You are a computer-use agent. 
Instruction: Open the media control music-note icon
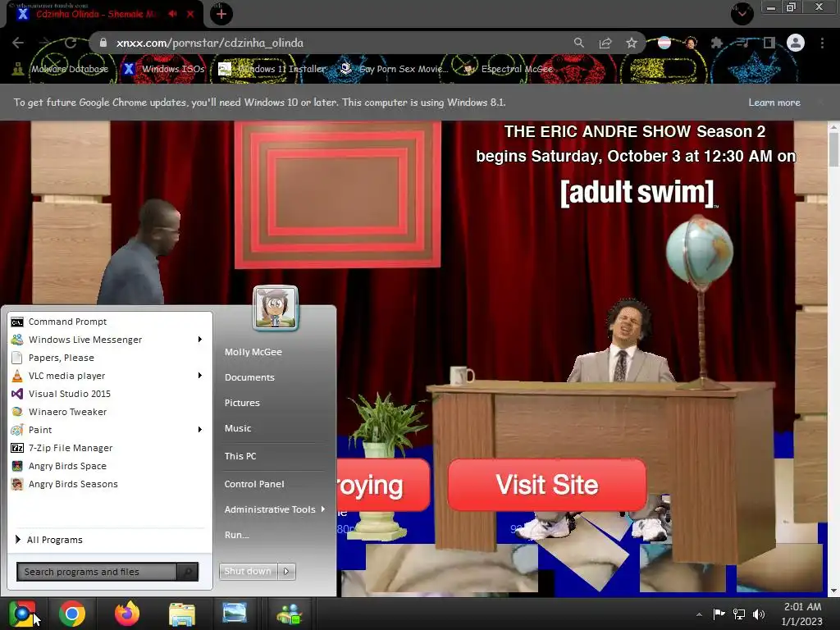743,43
